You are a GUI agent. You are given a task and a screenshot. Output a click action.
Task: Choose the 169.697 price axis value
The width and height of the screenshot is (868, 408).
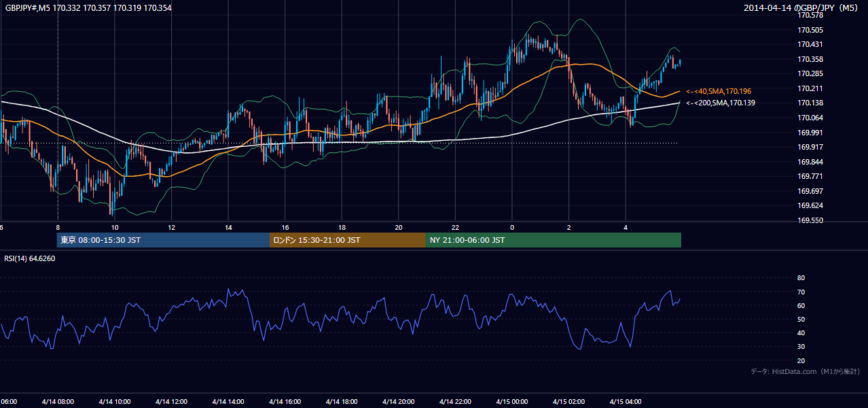click(810, 191)
